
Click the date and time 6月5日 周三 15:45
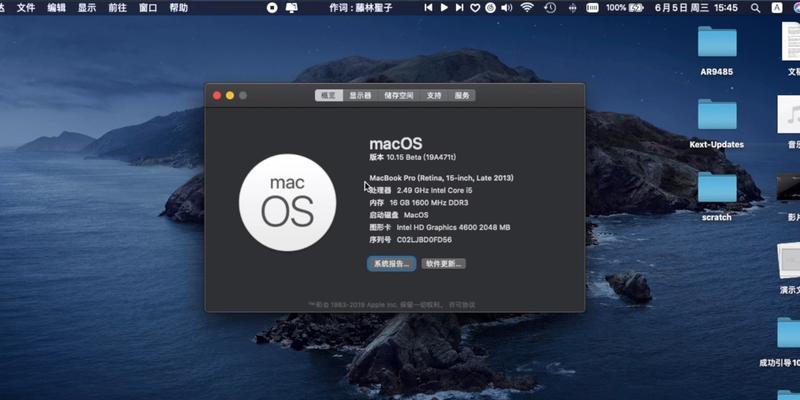(x=696, y=8)
